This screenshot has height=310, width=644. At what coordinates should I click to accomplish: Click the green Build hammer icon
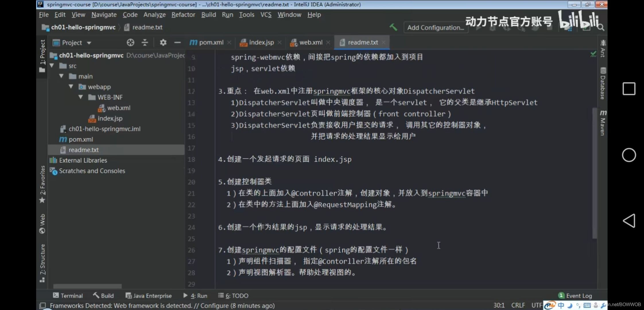click(x=393, y=27)
